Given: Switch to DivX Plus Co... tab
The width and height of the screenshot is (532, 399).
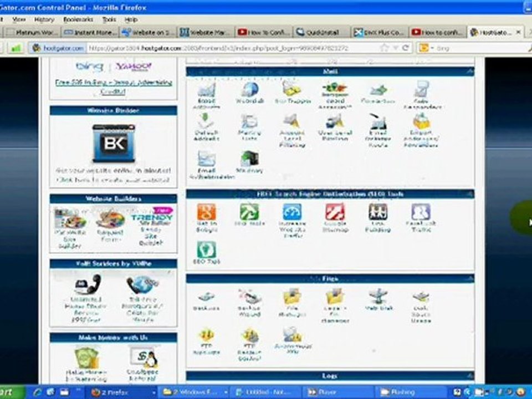Looking at the screenshot, I should [379, 32].
